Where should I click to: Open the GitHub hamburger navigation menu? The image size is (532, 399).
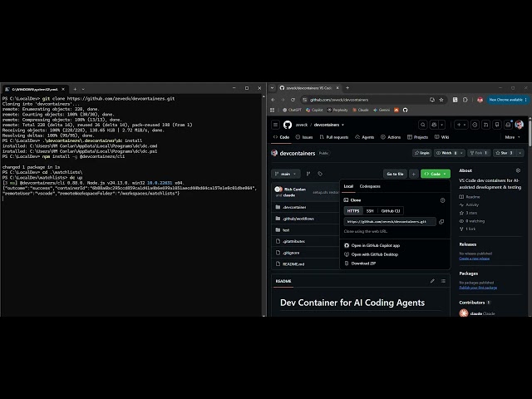click(275, 125)
